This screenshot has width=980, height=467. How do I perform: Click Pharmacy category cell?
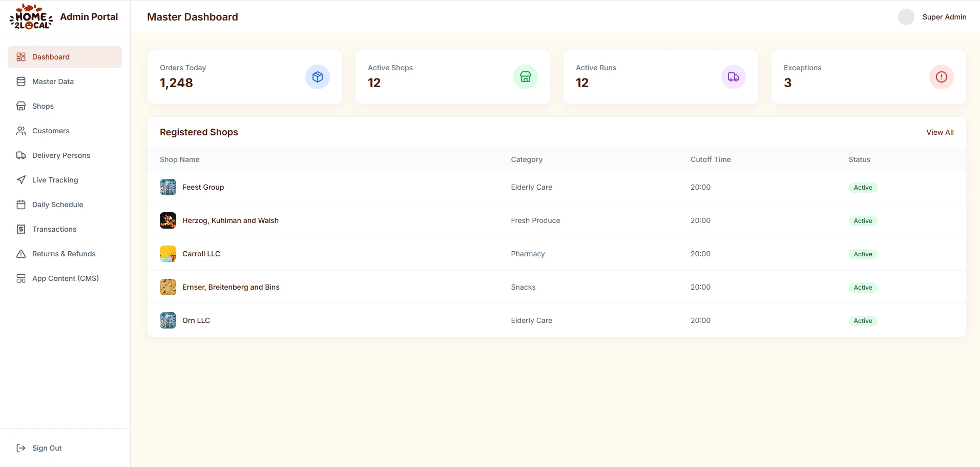[528, 254]
